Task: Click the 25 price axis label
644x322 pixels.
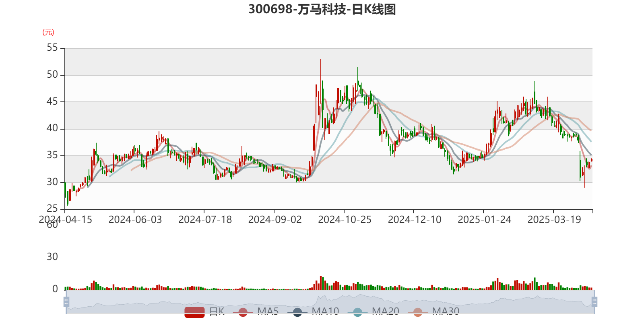Action: click(52, 209)
